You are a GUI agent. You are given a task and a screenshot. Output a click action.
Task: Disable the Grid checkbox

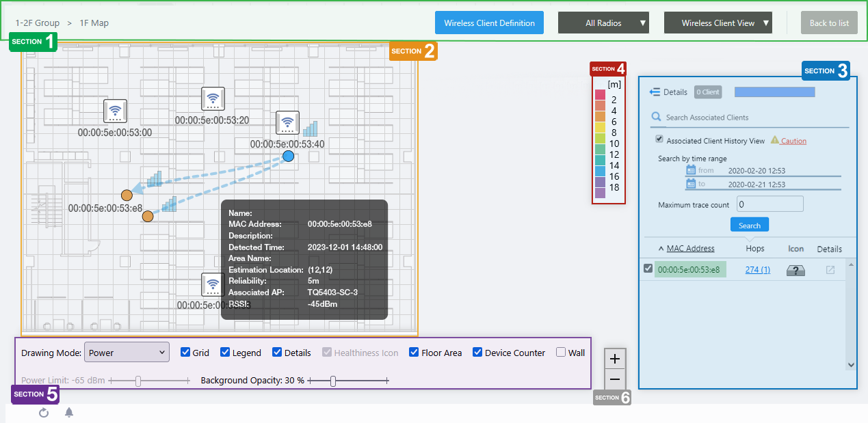[x=185, y=353]
